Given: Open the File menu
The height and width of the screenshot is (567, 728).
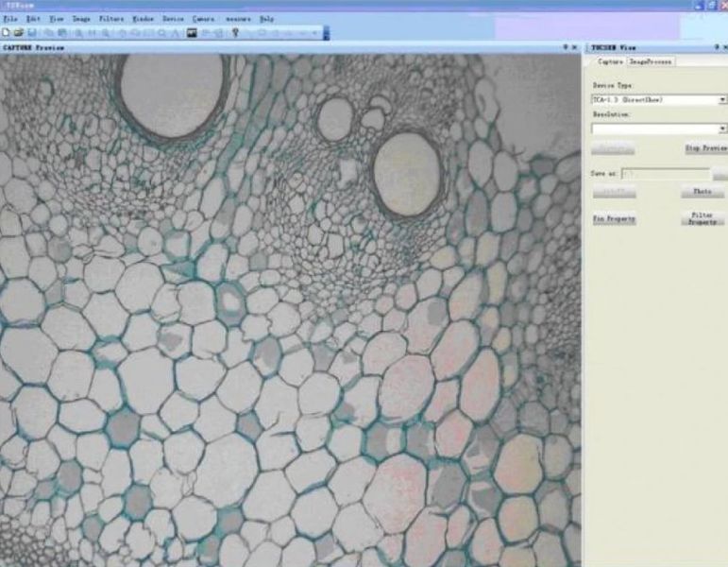Looking at the screenshot, I should (10, 19).
